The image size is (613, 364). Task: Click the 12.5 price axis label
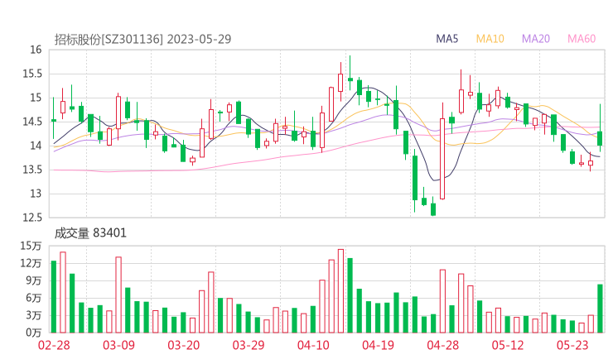click(x=32, y=218)
